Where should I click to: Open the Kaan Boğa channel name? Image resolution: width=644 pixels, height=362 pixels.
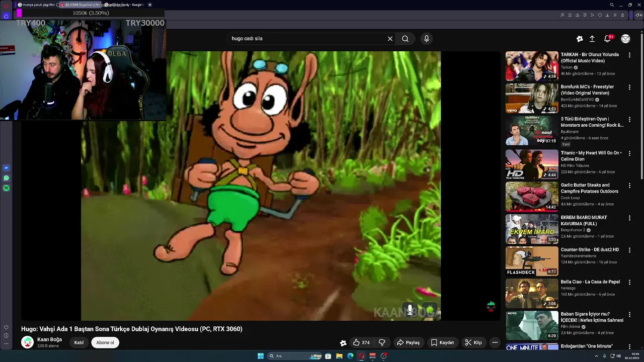pos(49,339)
